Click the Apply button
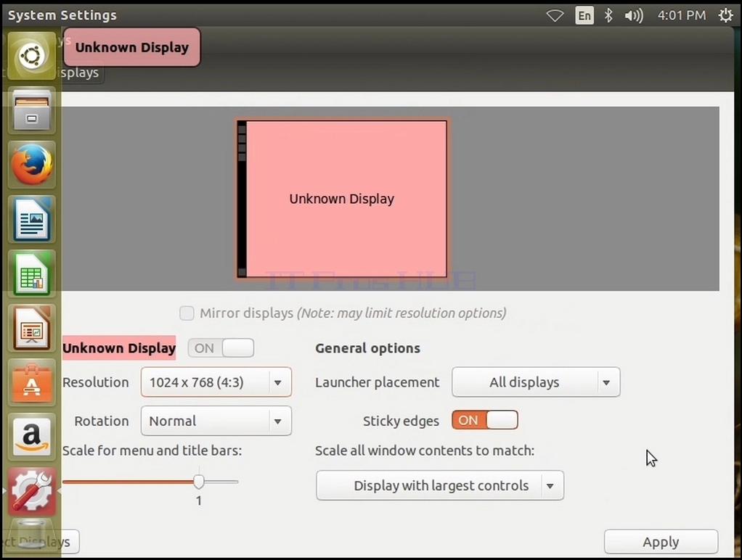Viewport: 742px width, 560px height. click(x=661, y=542)
